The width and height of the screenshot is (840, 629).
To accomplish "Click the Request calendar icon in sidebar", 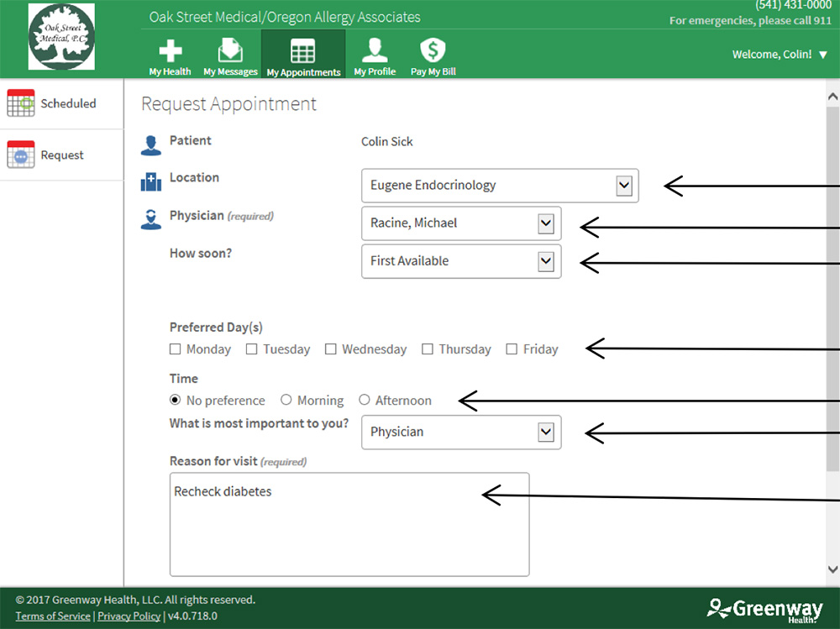I will coord(21,155).
